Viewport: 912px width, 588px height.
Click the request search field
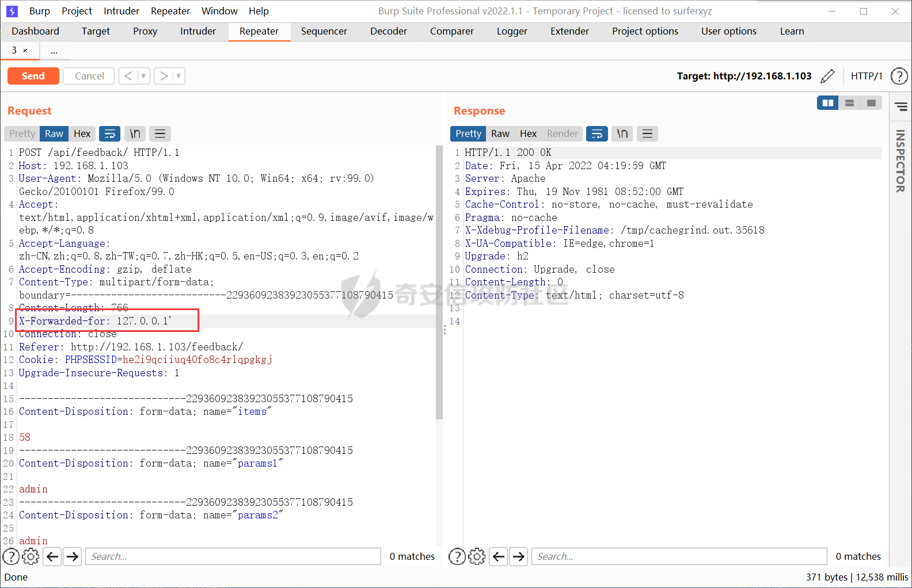pos(233,556)
